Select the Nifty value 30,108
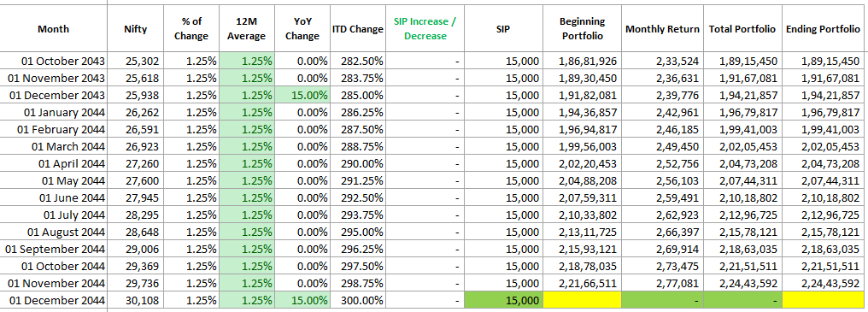The width and height of the screenshot is (868, 312). click(136, 300)
